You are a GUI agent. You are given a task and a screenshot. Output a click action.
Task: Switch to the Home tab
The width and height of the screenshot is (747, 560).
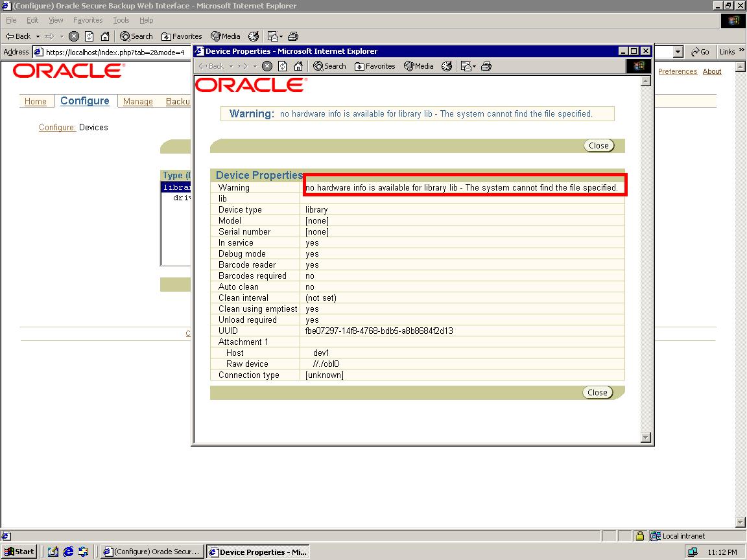36,101
